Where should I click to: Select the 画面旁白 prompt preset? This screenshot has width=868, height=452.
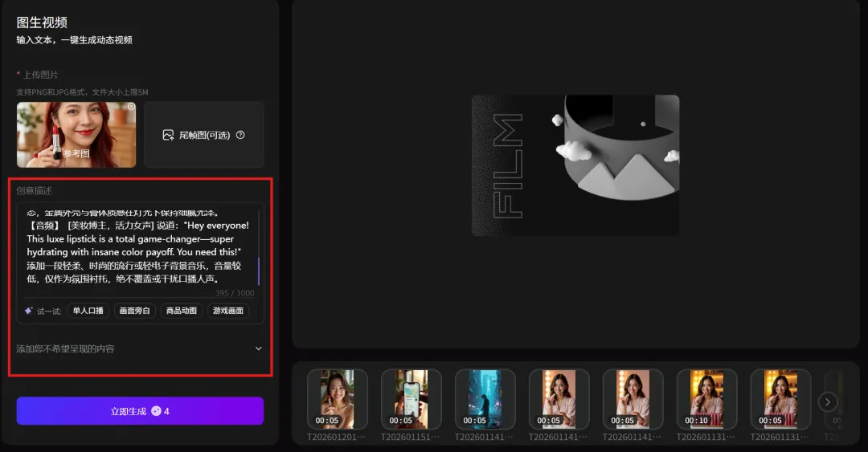coord(134,311)
